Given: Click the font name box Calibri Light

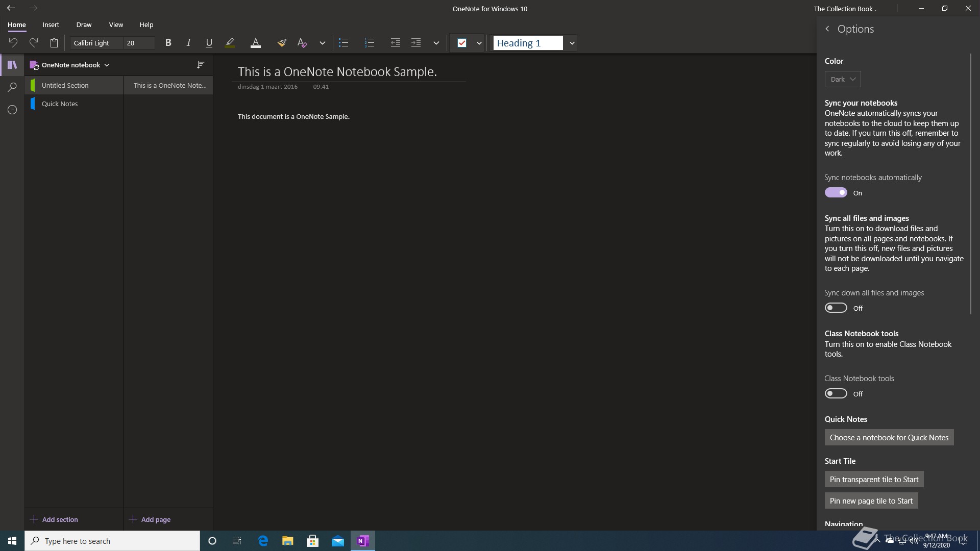Looking at the screenshot, I should coord(96,43).
